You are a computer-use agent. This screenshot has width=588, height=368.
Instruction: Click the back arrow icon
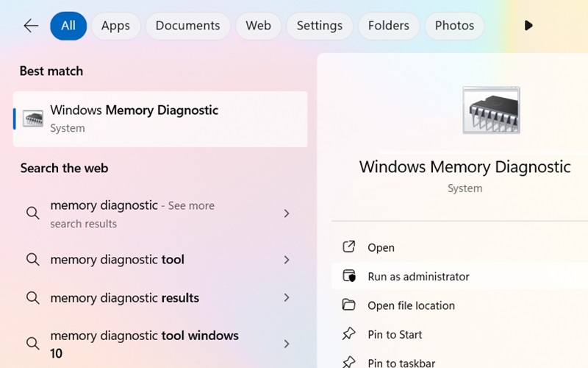tap(31, 26)
